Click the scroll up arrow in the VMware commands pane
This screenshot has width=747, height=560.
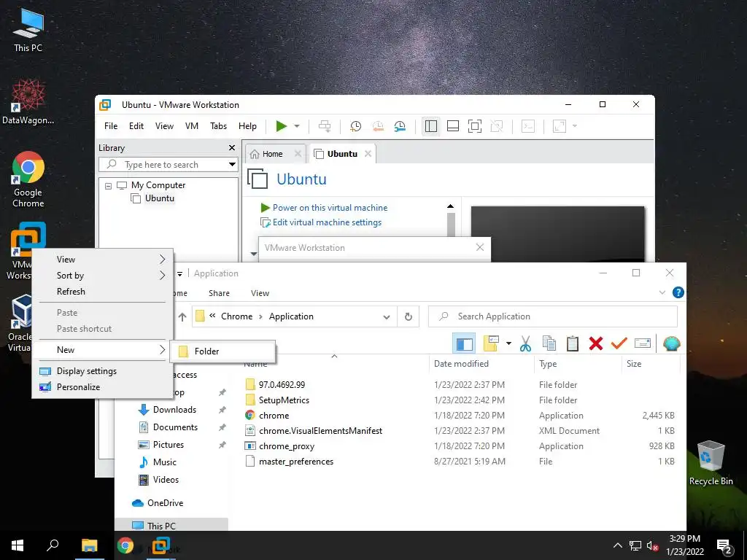click(450, 206)
